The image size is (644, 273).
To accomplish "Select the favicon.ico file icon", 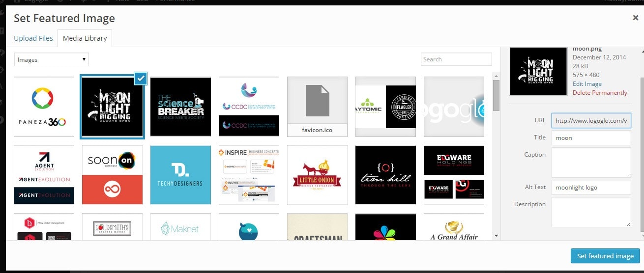I will pyautogui.click(x=317, y=107).
